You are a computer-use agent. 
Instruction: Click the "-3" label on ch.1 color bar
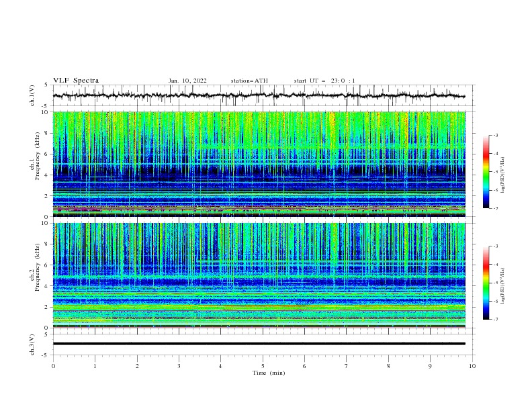496,135
